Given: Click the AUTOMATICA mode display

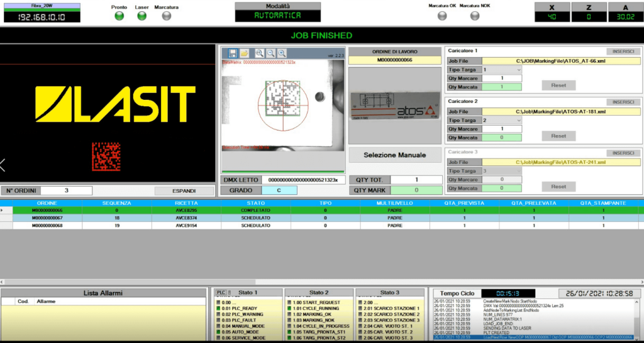Looking at the screenshot, I should [x=277, y=16].
